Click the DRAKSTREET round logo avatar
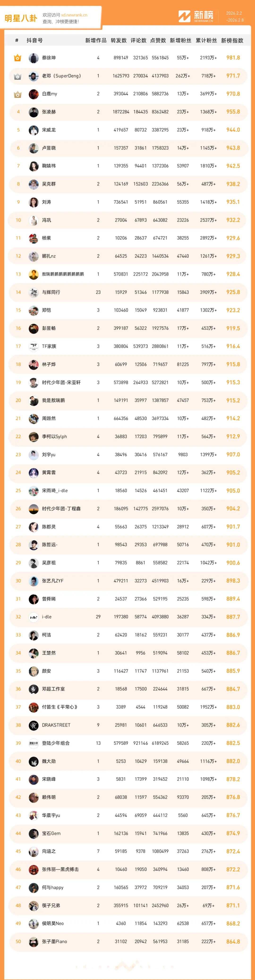The image size is (255, 980). click(34, 725)
